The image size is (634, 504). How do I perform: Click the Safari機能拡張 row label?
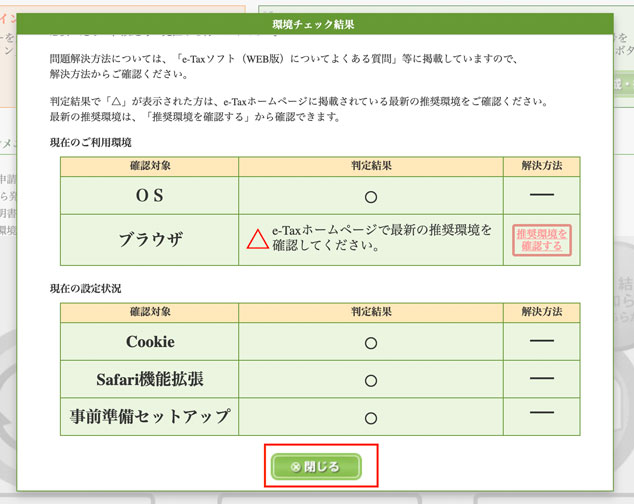150,379
